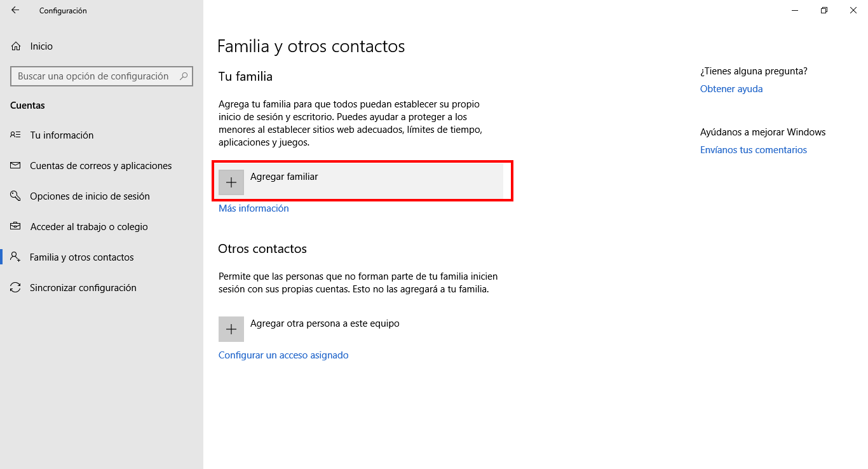The image size is (868, 469).
Task: Click the key icon for Opciones de inicio de sesión
Action: (x=16, y=196)
